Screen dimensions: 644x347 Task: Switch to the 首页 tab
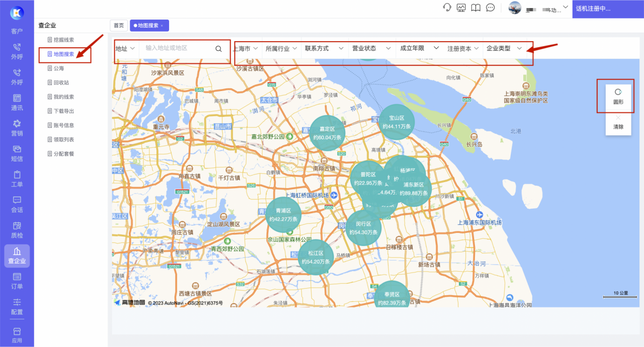click(x=119, y=26)
